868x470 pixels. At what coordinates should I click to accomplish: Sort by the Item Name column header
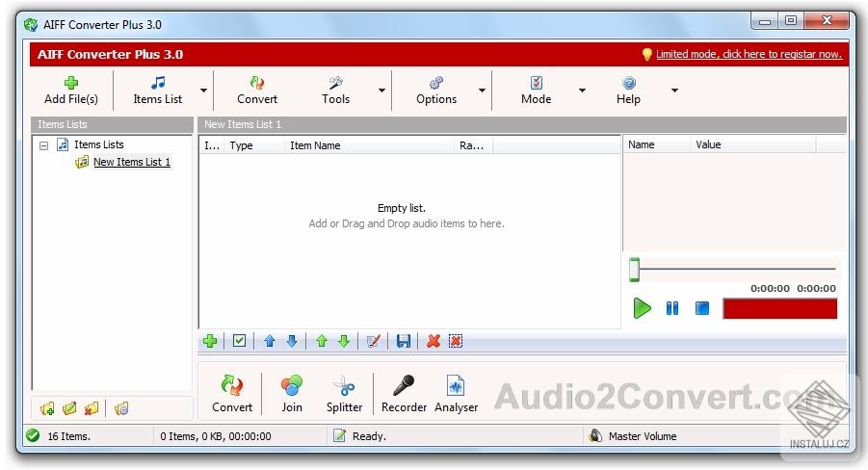point(369,145)
